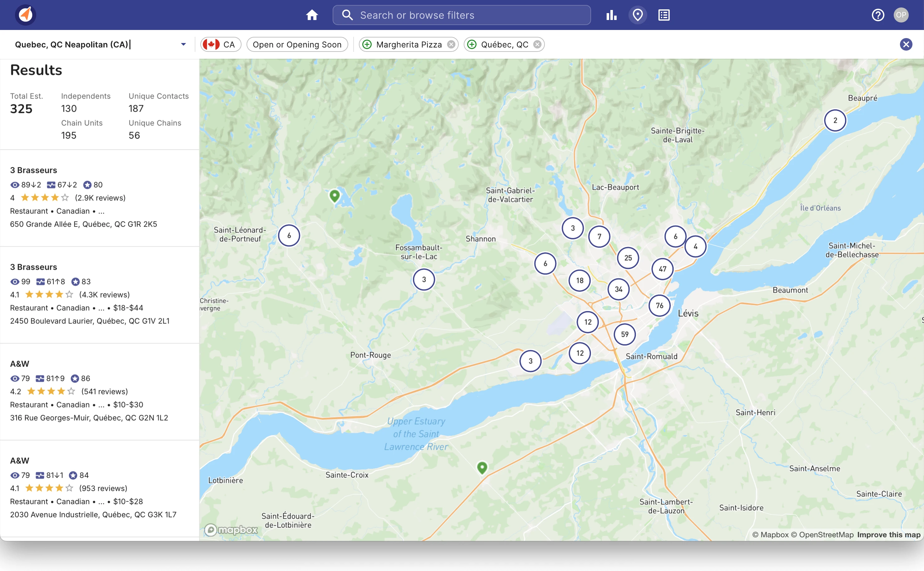924x571 pixels.
Task: Expand the saved search dropdown arrow
Action: [183, 45]
